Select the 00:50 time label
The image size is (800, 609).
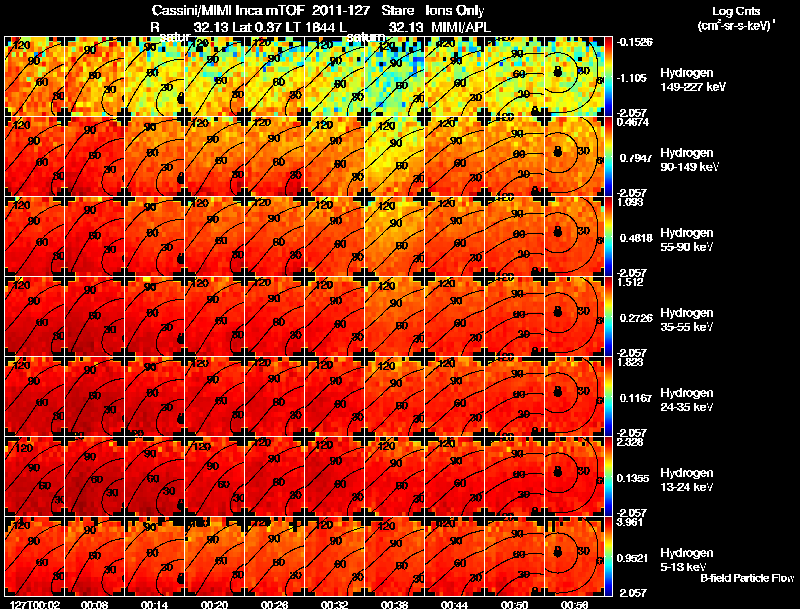tap(514, 604)
